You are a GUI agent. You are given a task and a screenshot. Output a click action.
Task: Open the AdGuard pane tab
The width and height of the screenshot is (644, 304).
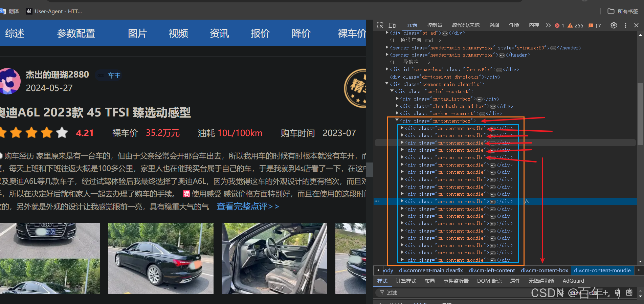573,281
